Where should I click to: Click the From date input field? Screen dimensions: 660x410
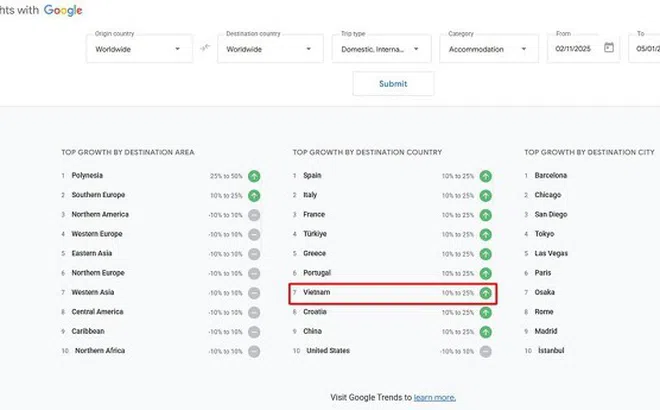pyautogui.click(x=577, y=47)
